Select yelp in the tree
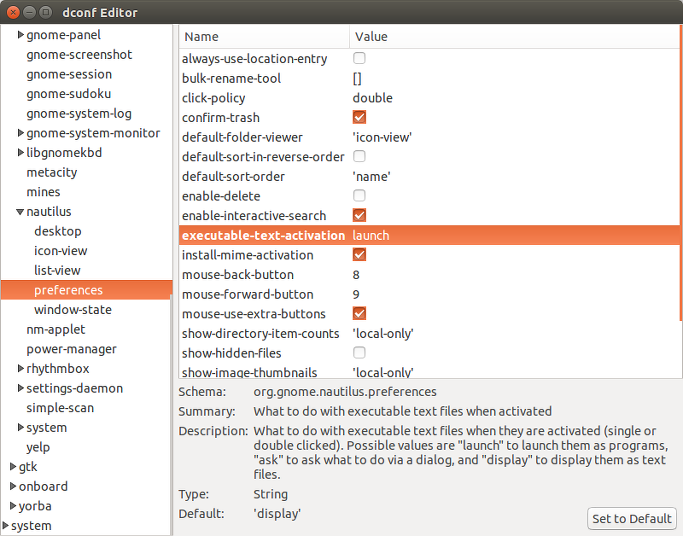The width and height of the screenshot is (683, 536). click(x=38, y=447)
